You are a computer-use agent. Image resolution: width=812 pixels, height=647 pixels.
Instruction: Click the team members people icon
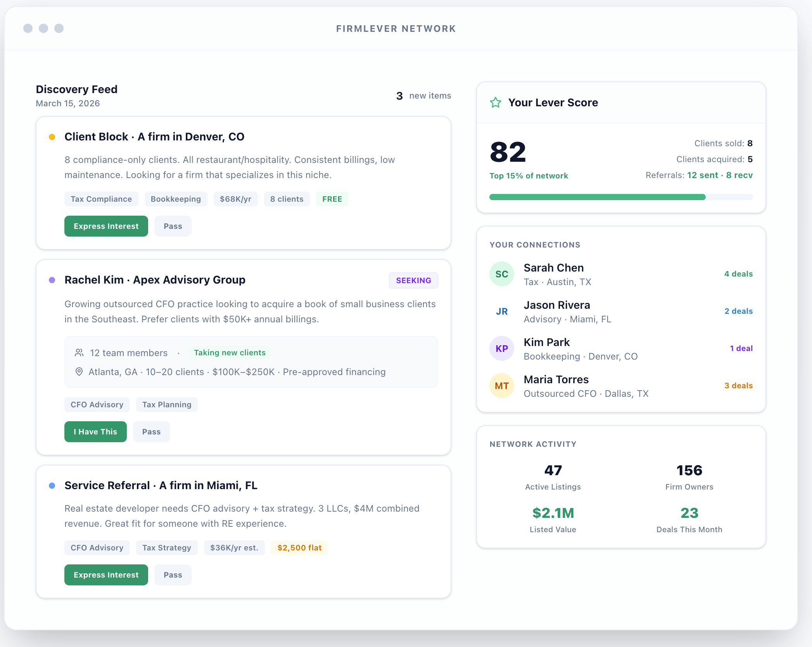pos(79,353)
